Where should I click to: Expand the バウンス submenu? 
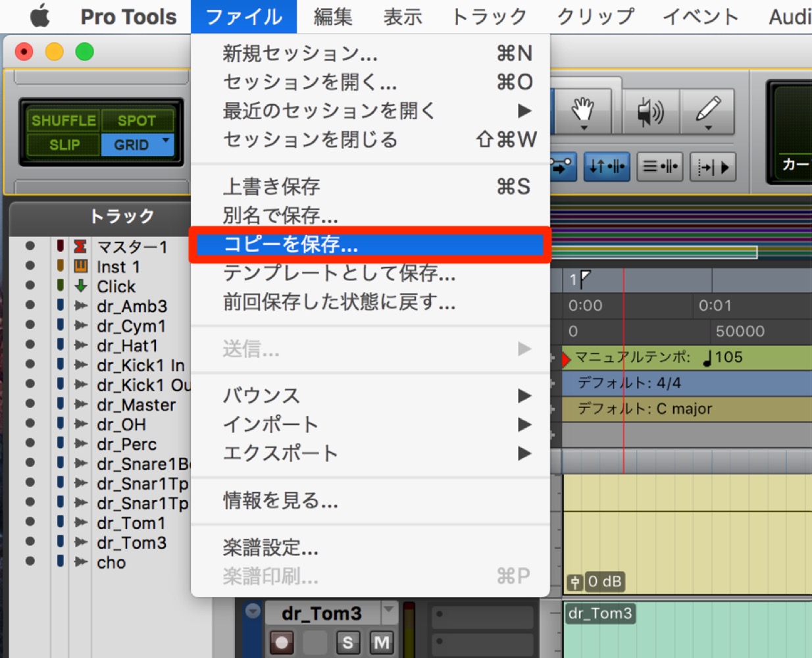tap(370, 395)
